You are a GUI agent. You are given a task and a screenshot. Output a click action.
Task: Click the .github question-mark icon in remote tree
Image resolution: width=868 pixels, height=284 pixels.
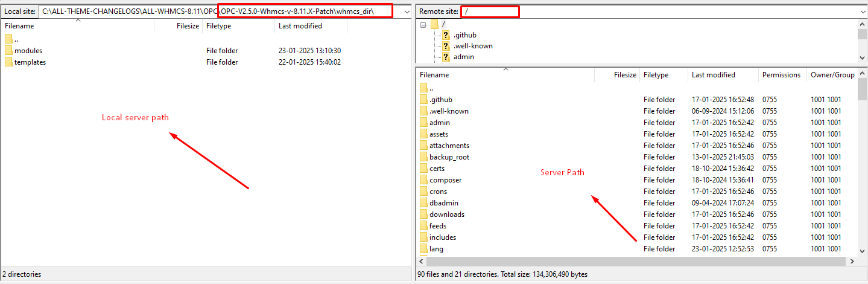(x=446, y=35)
